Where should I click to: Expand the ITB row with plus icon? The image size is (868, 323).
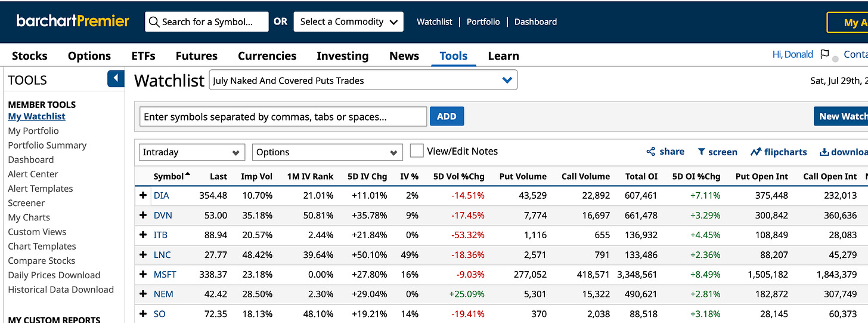pos(143,235)
